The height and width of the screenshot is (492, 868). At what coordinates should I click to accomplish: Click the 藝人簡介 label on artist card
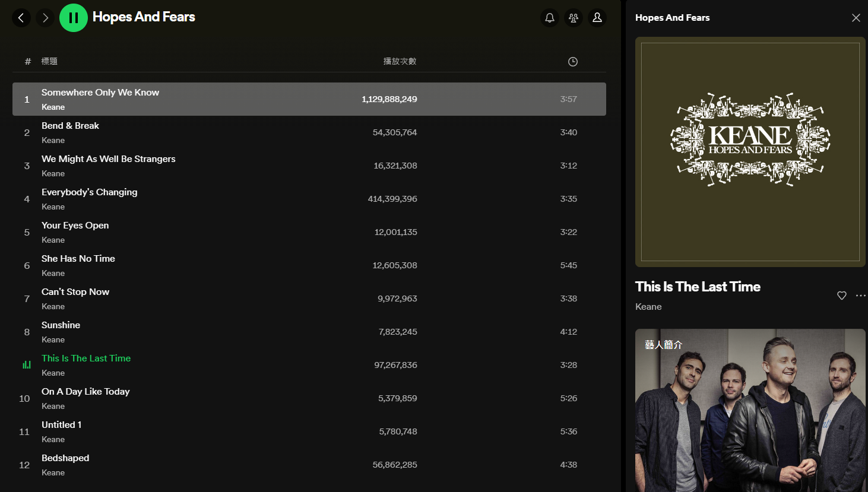(664, 345)
